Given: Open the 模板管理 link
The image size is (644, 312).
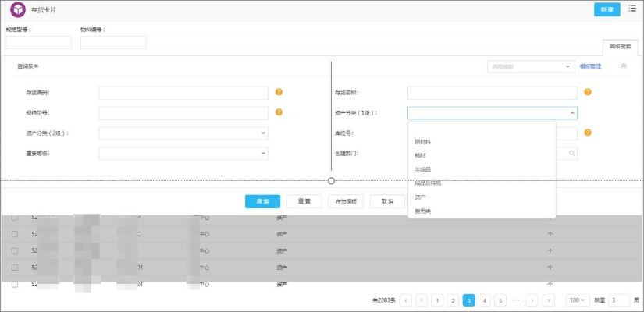Looking at the screenshot, I should pyautogui.click(x=590, y=66).
